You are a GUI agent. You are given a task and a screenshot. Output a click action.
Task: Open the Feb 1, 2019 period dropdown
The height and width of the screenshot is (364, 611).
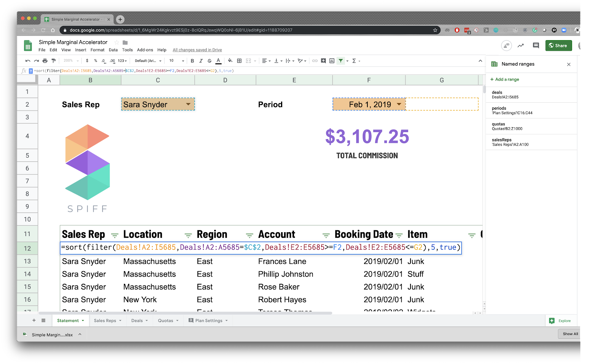coord(399,104)
